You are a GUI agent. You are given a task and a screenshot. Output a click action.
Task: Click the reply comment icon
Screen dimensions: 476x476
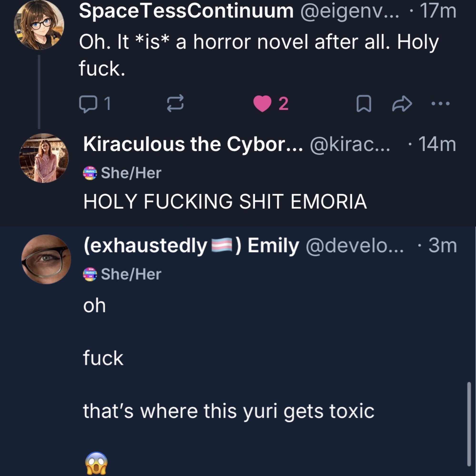pyautogui.click(x=88, y=104)
